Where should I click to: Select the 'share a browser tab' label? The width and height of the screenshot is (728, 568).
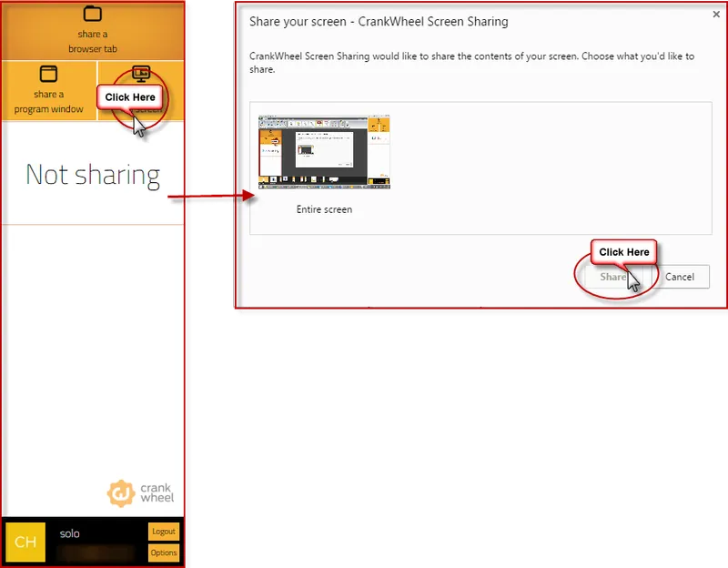[x=93, y=41]
